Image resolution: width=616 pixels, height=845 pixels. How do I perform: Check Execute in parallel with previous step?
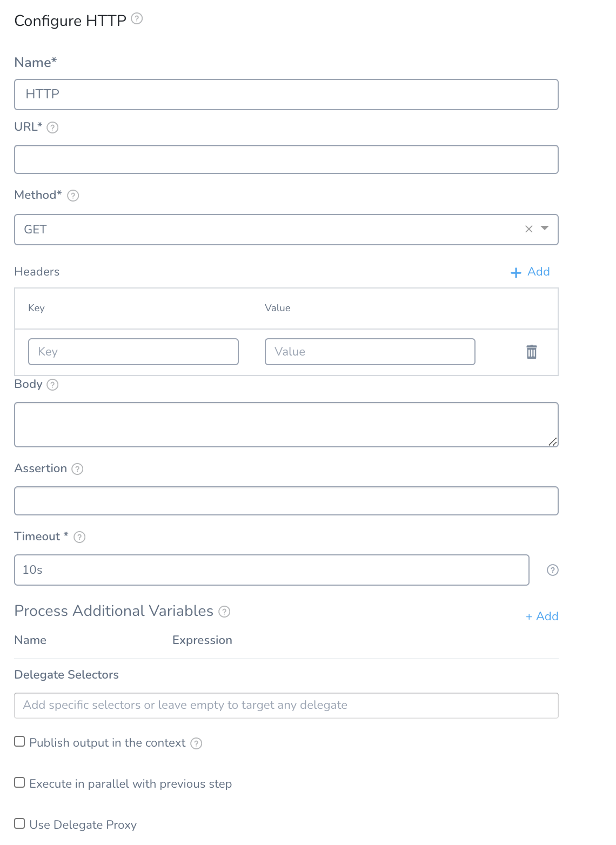pyautogui.click(x=19, y=782)
